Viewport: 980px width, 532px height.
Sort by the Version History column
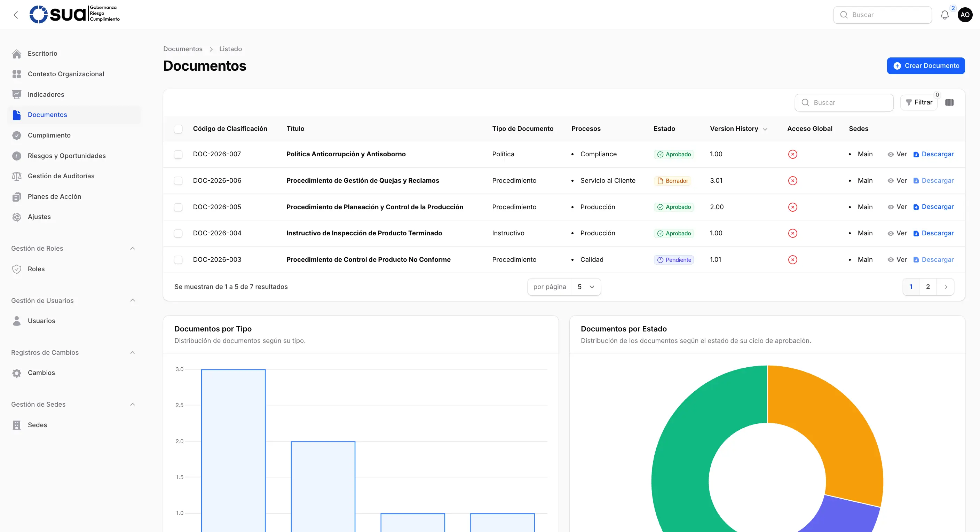click(x=738, y=128)
